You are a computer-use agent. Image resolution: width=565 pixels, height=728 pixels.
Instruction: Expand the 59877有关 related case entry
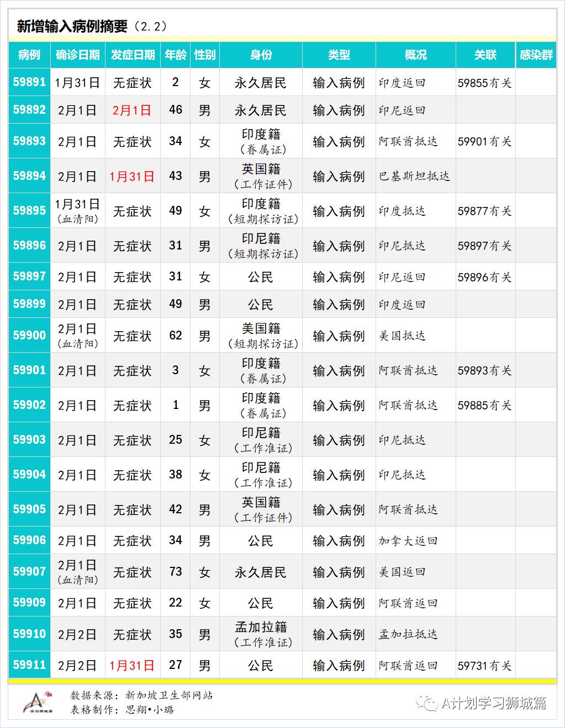(x=484, y=211)
